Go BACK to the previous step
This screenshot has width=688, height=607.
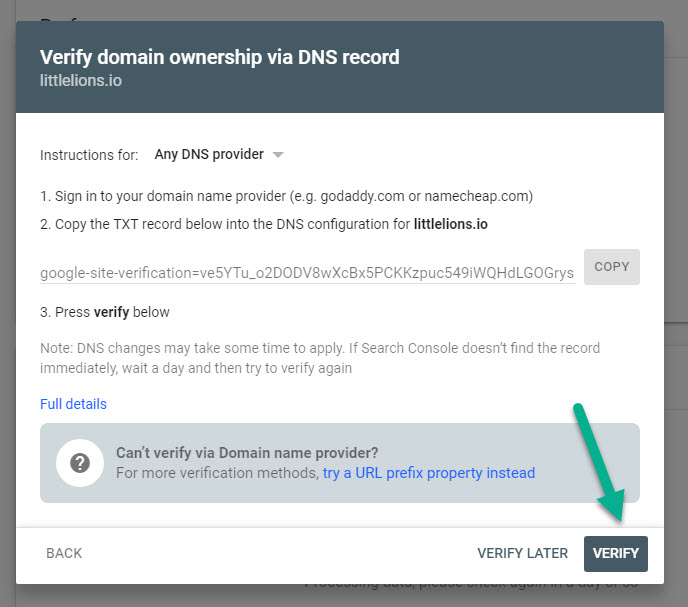point(64,553)
